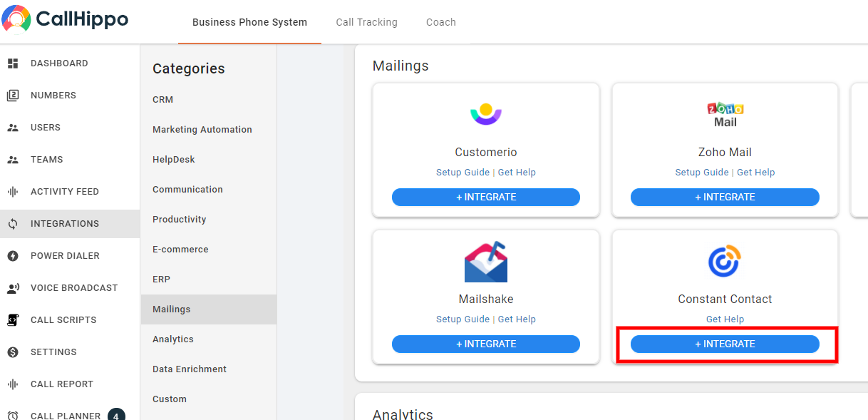
Task: Click the Zoho Mail card title
Action: [725, 152]
